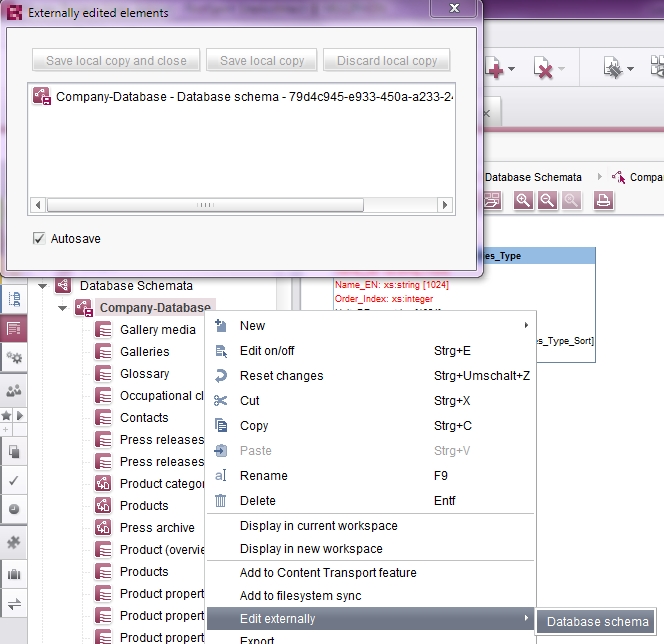This screenshot has height=644, width=664.
Task: Select the Glossary table in tree
Action: (145, 374)
